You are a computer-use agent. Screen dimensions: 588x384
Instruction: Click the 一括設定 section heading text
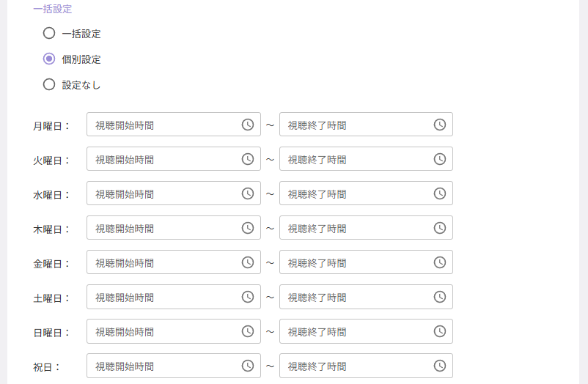coord(53,9)
